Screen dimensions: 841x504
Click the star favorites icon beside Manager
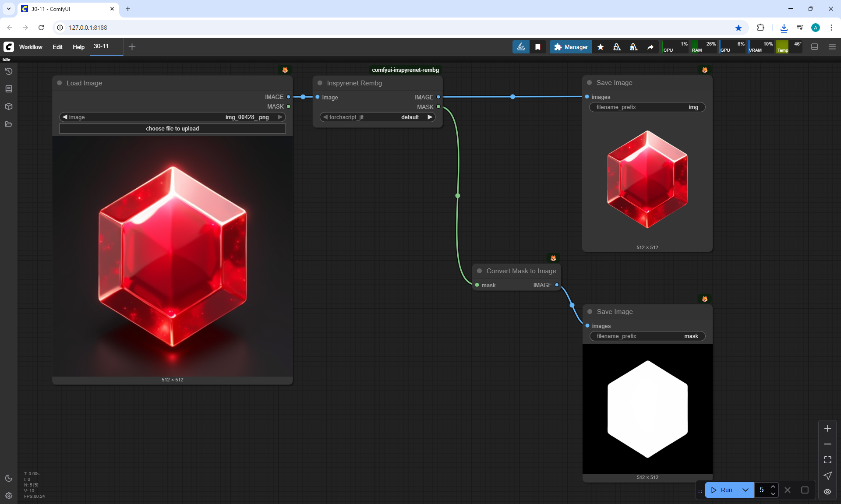pyautogui.click(x=601, y=47)
